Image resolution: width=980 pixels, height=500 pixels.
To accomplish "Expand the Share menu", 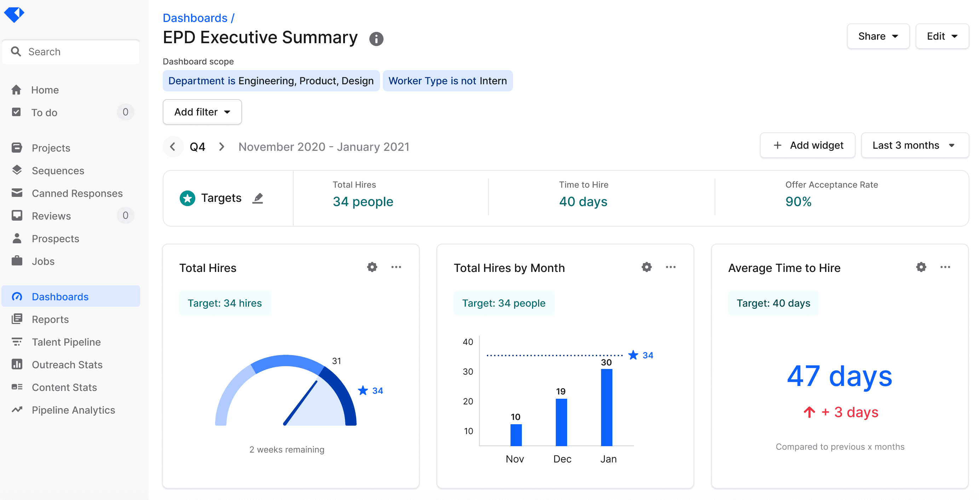I will click(x=878, y=36).
